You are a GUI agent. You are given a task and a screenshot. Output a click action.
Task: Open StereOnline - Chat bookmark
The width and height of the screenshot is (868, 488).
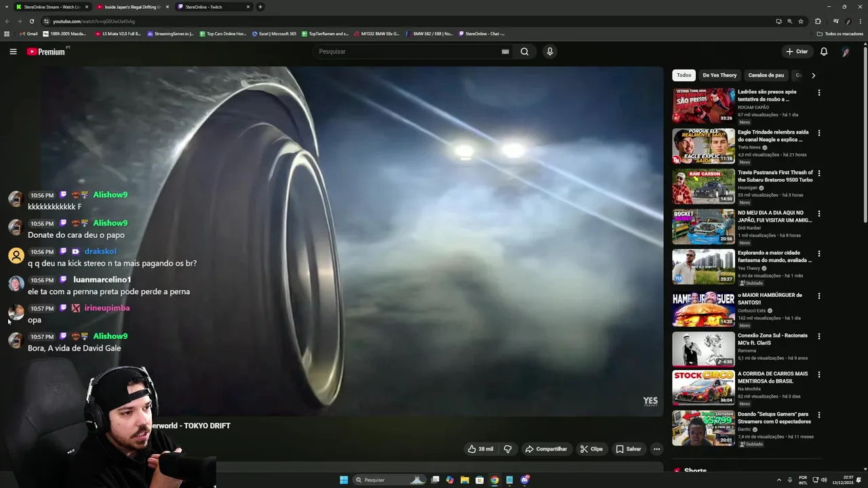[x=482, y=33]
